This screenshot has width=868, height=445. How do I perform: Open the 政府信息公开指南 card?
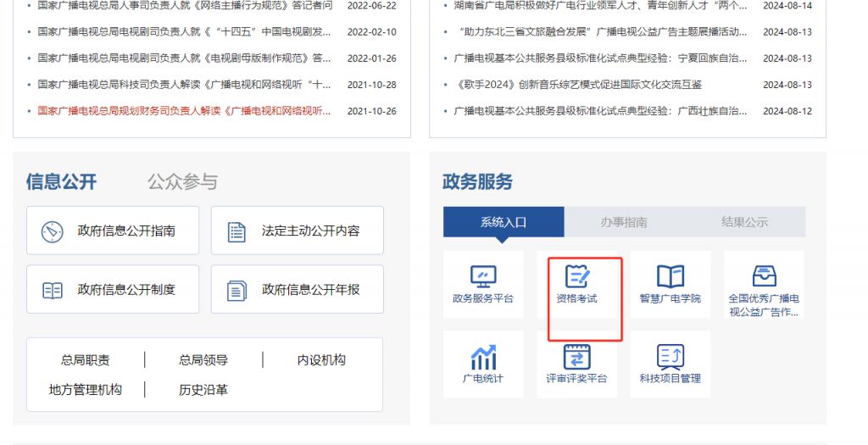tap(113, 231)
